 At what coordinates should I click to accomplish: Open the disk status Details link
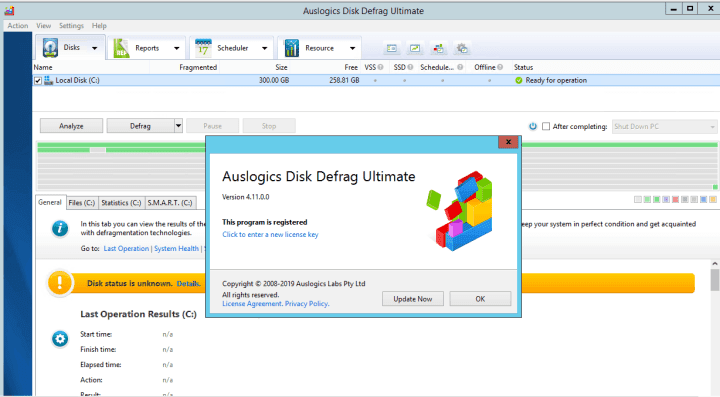tap(188, 284)
